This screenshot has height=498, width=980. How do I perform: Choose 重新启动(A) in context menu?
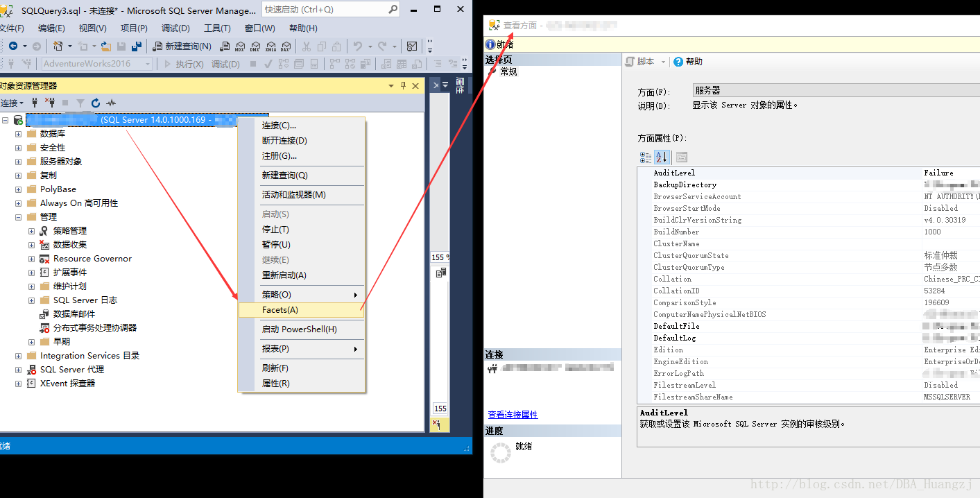[x=301, y=275]
